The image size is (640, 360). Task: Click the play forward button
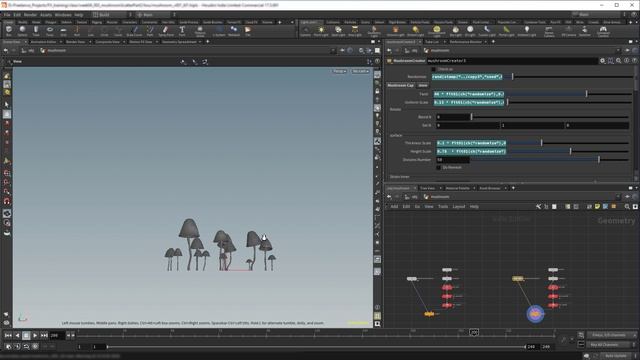pyautogui.click(x=35, y=336)
